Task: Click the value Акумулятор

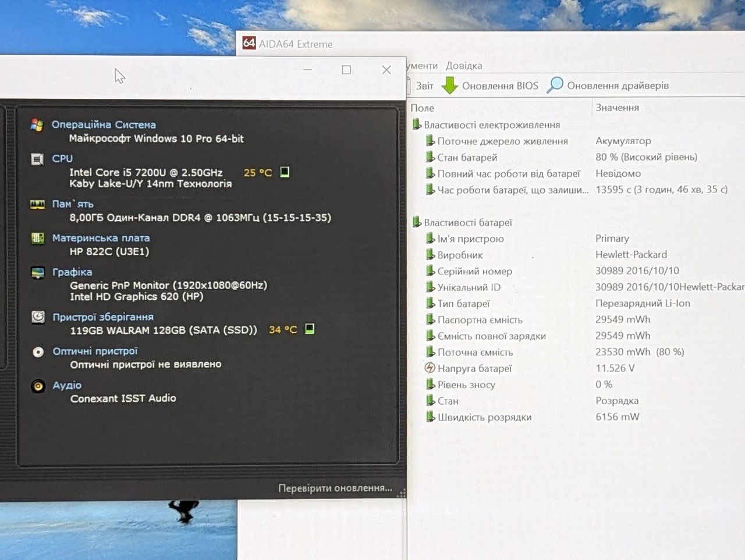Action: tap(623, 141)
